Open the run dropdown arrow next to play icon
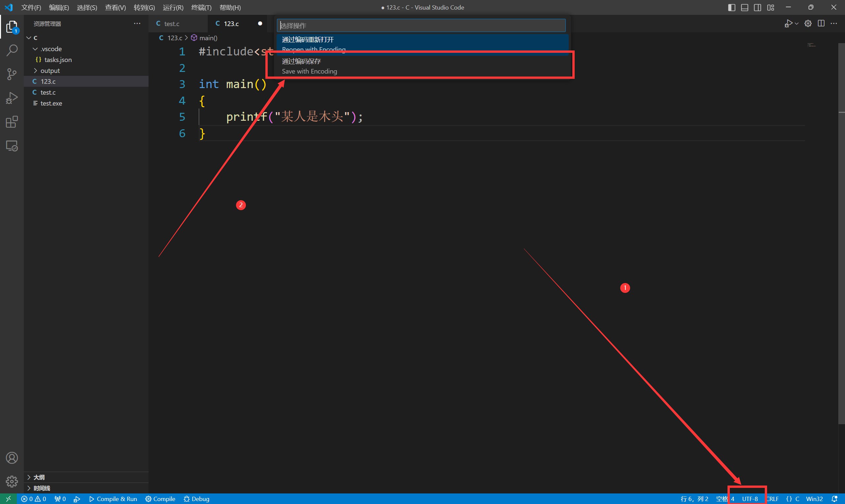This screenshot has width=845, height=504. [x=797, y=23]
